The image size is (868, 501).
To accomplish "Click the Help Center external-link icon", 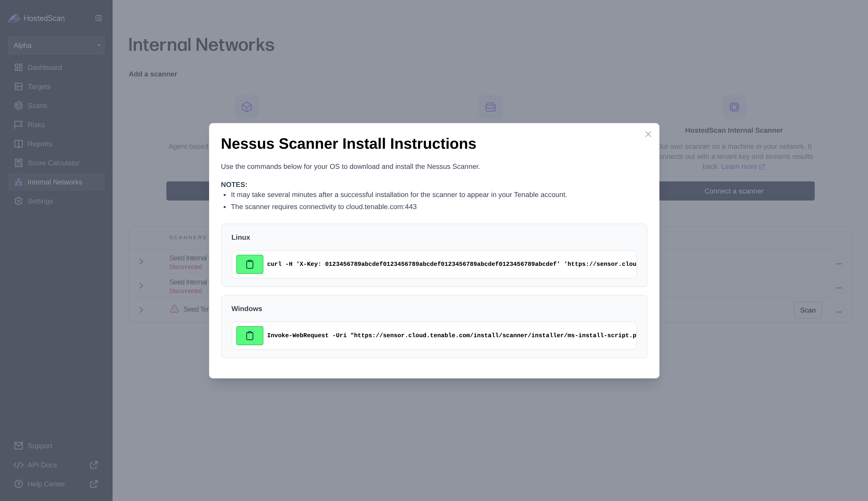I will pyautogui.click(x=94, y=484).
